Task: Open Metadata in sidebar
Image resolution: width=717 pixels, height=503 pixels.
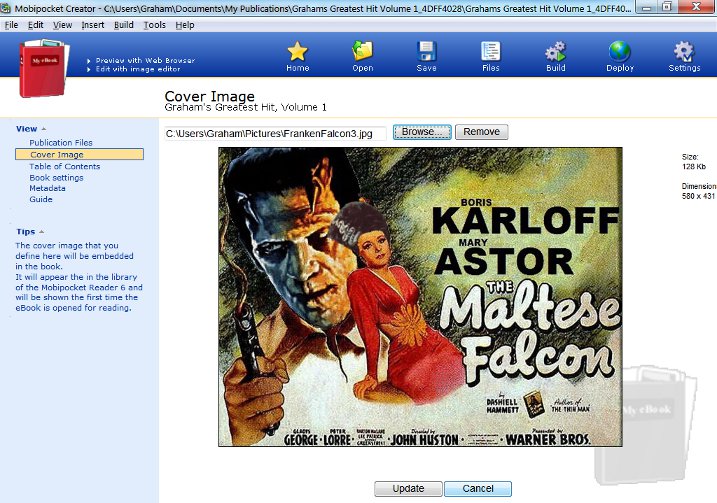Action: pos(47,188)
